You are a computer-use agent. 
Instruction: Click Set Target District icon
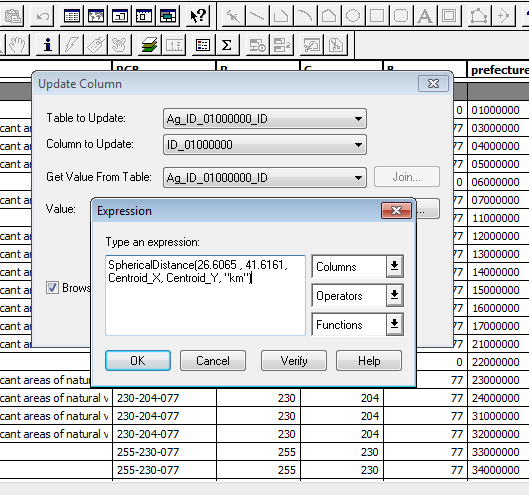pos(257,45)
